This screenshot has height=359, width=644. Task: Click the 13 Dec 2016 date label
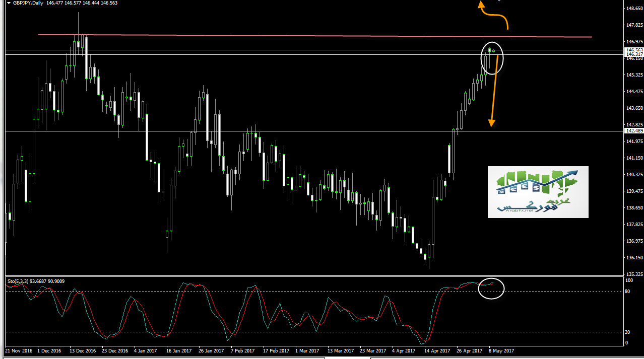(83, 350)
